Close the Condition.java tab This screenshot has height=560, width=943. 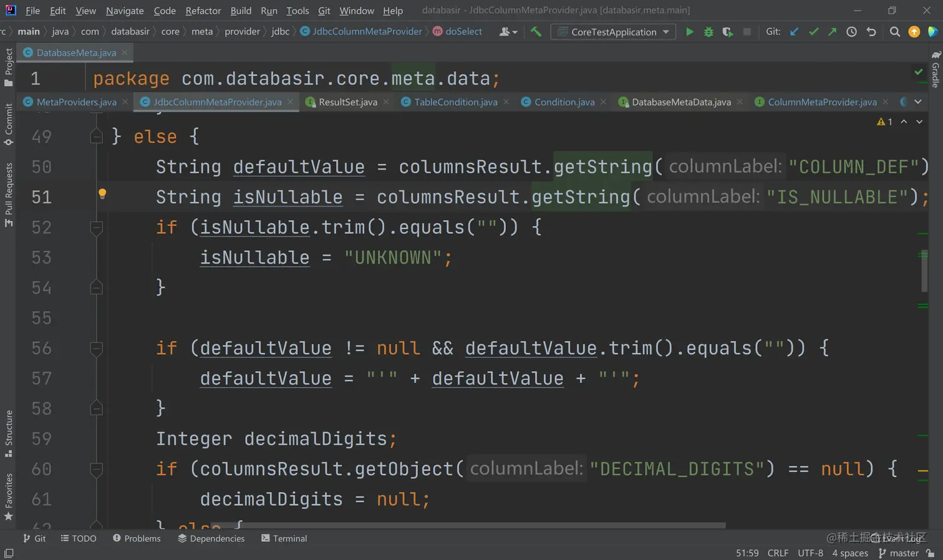603,102
